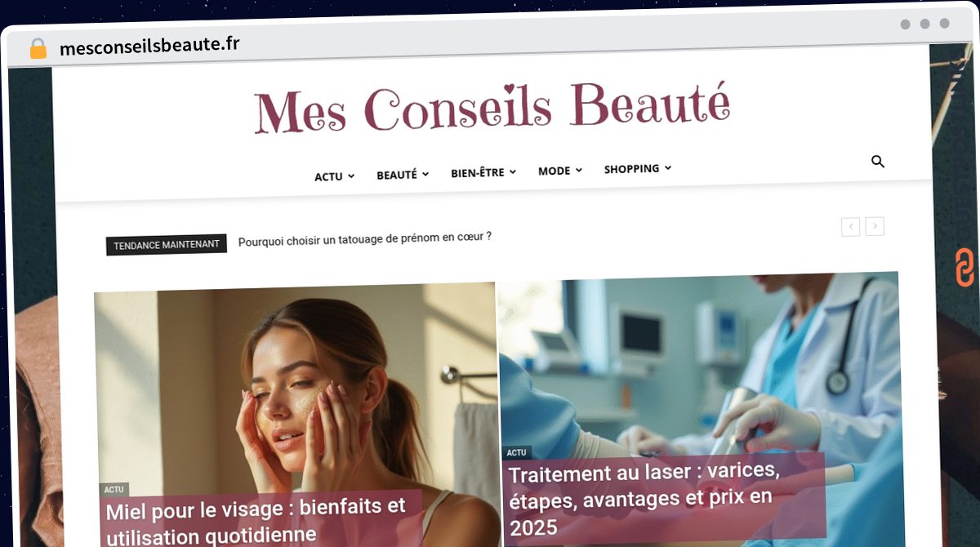Open the search magnifier icon
The height and width of the screenshot is (547, 980).
click(x=878, y=162)
